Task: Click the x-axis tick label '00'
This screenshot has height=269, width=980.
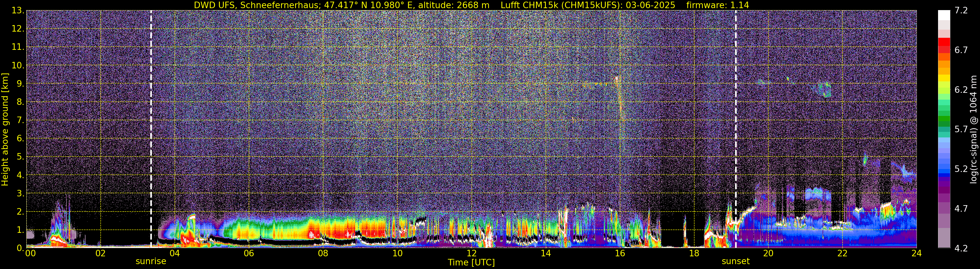Action: coord(31,254)
